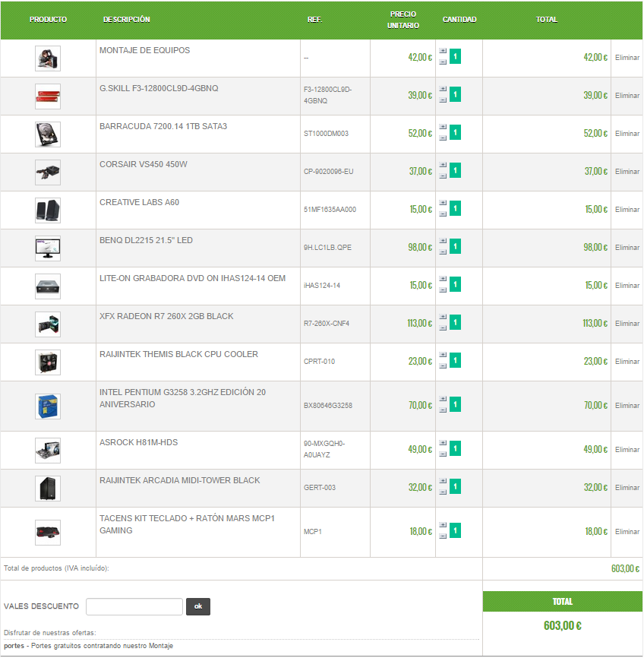Open G.SKILL RAM product thumbnail
The width and height of the screenshot is (644, 658).
[x=48, y=96]
